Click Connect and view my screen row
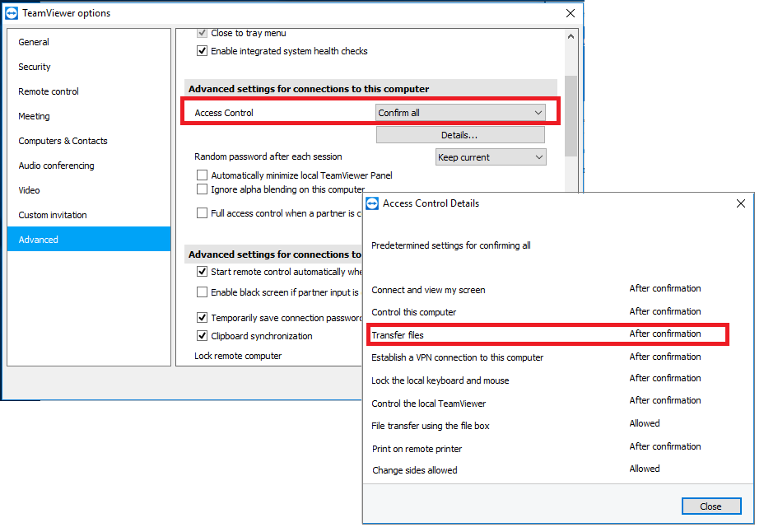 (536, 289)
